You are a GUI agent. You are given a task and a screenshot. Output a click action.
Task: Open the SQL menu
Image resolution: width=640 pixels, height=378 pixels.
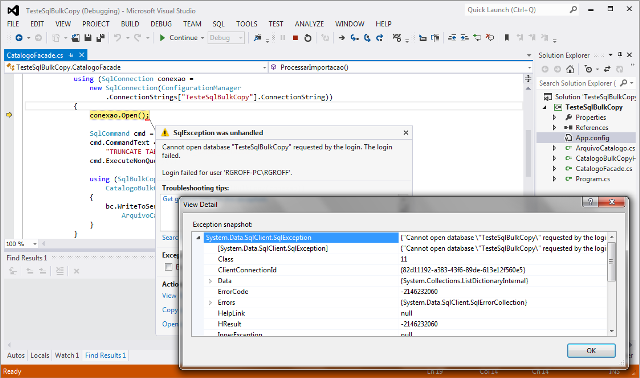pyautogui.click(x=218, y=24)
